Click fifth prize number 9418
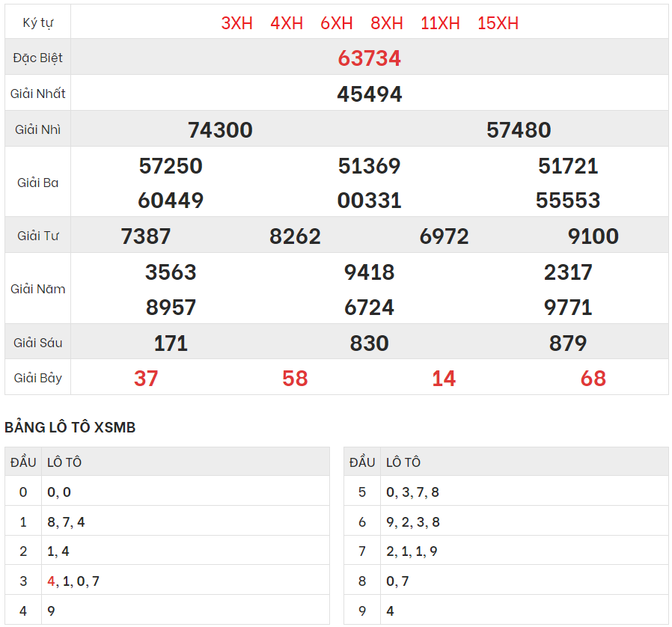The width and height of the screenshot is (672, 627). click(x=369, y=272)
